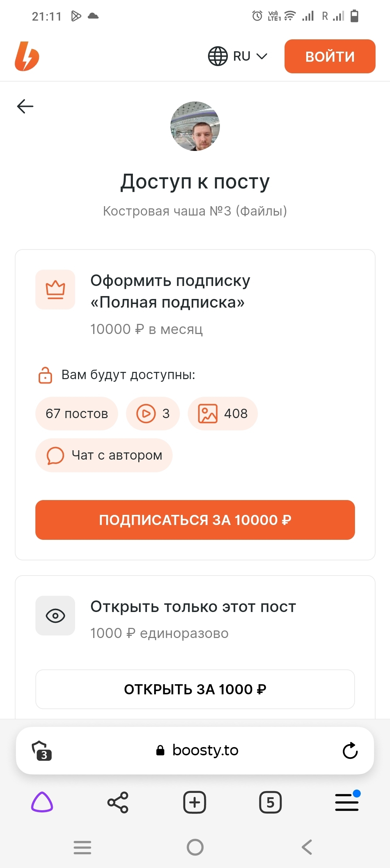Open the tabs switcher showing 5
Image resolution: width=390 pixels, height=868 pixels.
270,802
